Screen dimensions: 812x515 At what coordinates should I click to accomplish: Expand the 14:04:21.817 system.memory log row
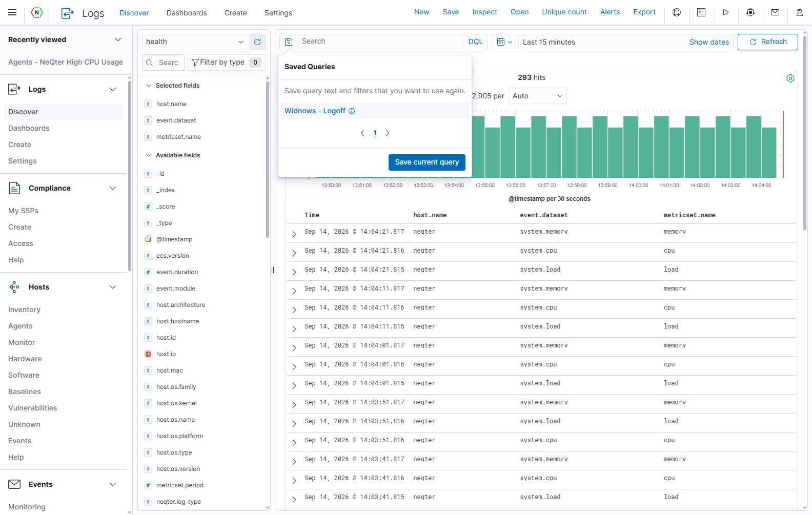294,234
